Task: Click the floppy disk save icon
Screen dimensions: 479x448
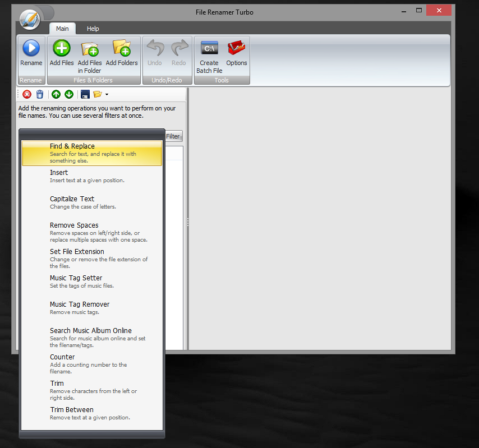Action: click(85, 94)
